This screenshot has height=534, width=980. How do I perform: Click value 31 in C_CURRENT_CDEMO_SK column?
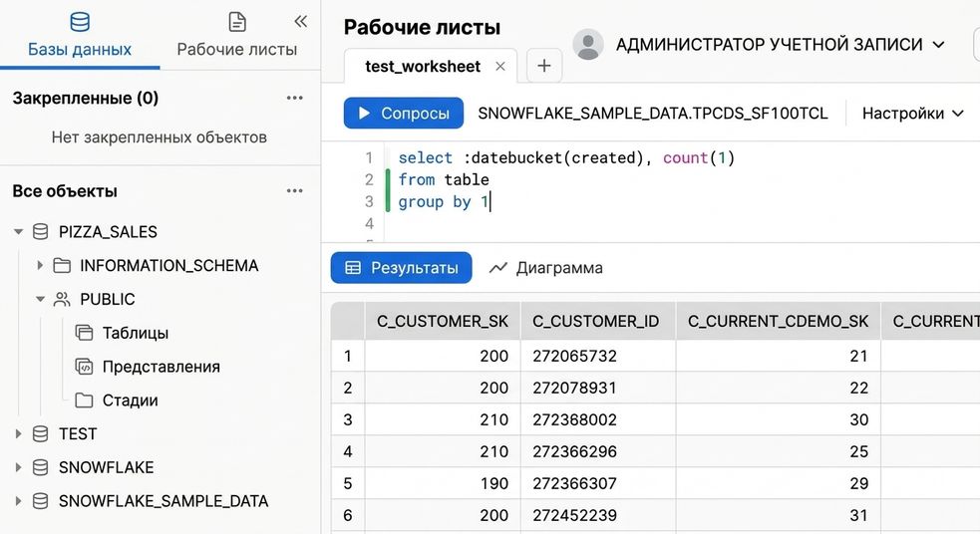[858, 515]
